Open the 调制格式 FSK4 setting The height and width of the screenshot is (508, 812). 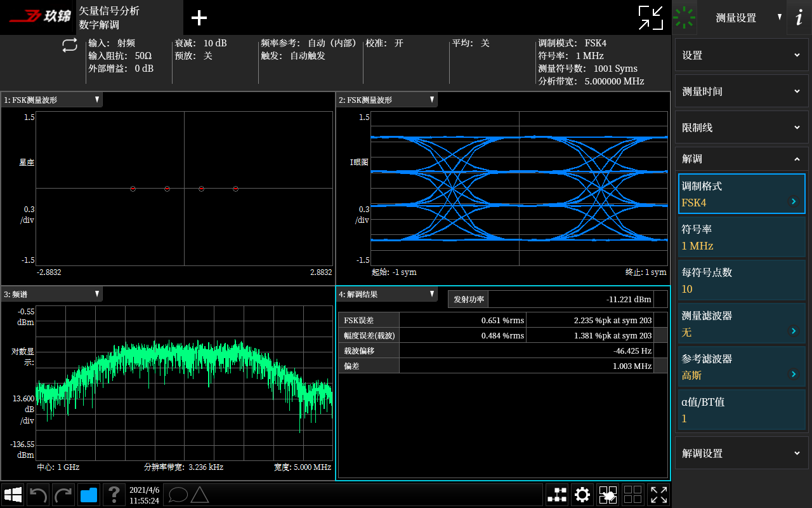(x=742, y=194)
